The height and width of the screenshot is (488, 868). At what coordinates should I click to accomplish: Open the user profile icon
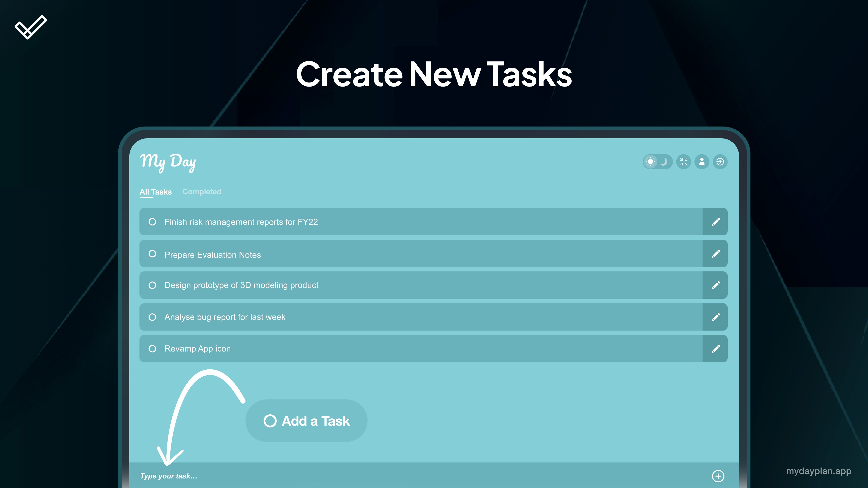pos(702,162)
